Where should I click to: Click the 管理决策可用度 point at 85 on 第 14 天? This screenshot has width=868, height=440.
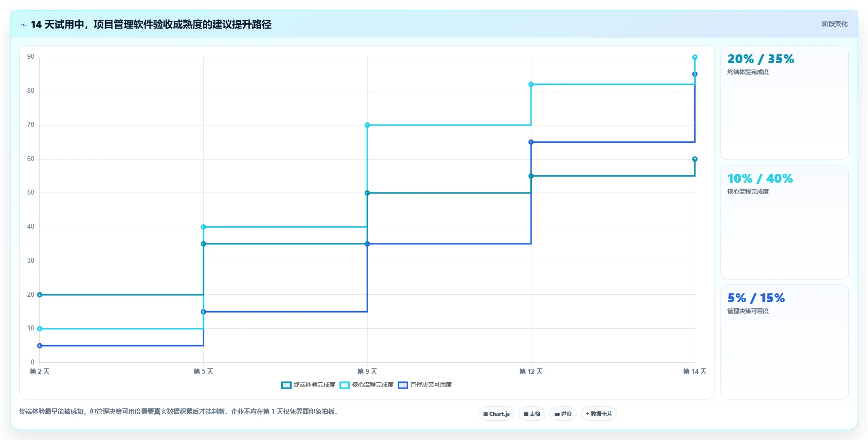695,74
